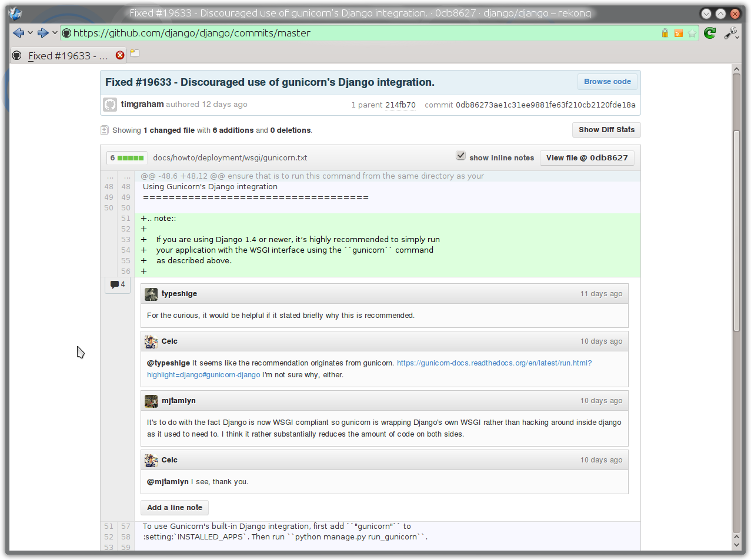Click the commit title 'Fixed #19633'

270,82
